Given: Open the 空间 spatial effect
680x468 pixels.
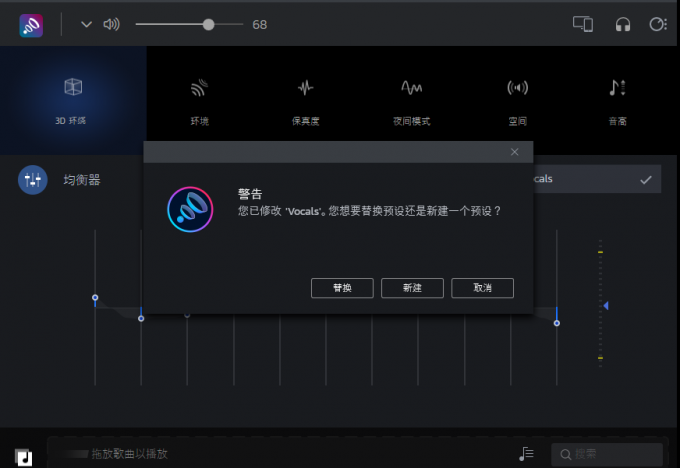Looking at the screenshot, I should [517, 98].
